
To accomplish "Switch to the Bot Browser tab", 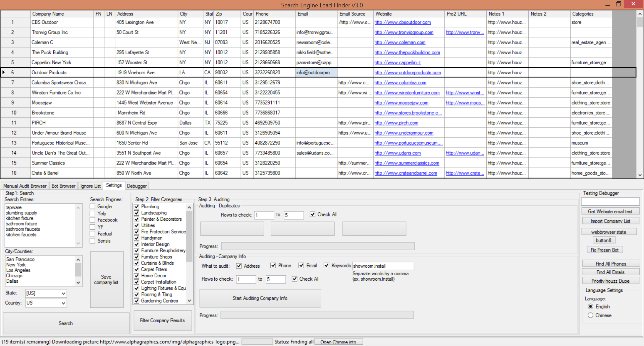I will (x=63, y=186).
